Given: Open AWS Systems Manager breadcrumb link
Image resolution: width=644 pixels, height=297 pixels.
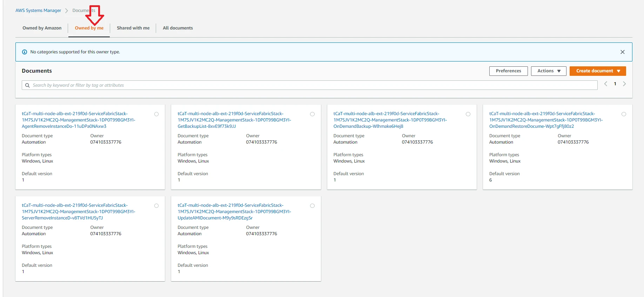Looking at the screenshot, I should [38, 11].
